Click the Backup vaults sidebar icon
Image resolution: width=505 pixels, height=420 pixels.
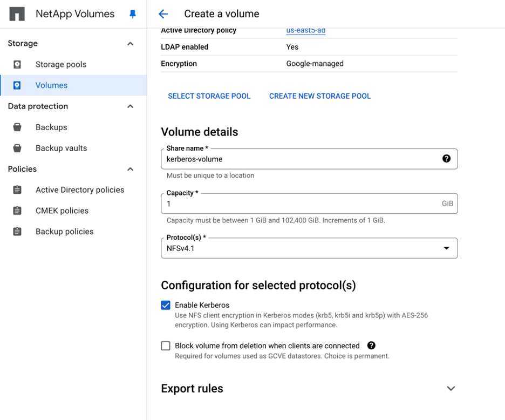click(17, 148)
